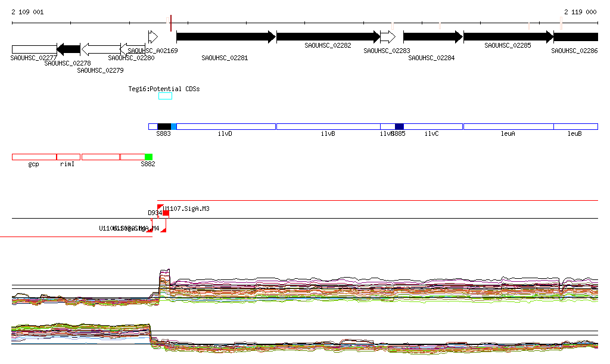Select the blue leuA segment box
The height and width of the screenshot is (364, 610).
click(508, 126)
